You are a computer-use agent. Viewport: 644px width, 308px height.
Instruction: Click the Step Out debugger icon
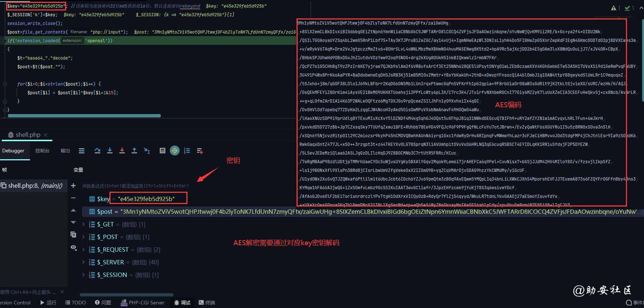pos(134,151)
